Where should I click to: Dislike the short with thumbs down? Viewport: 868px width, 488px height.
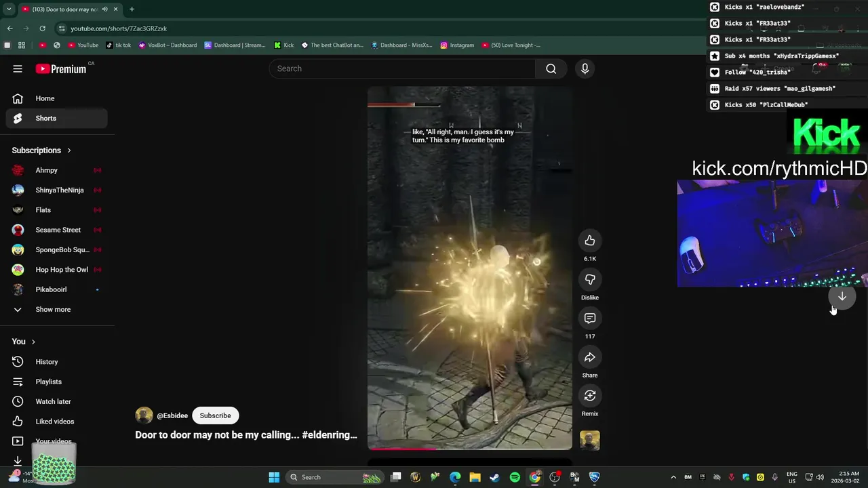coord(590,279)
